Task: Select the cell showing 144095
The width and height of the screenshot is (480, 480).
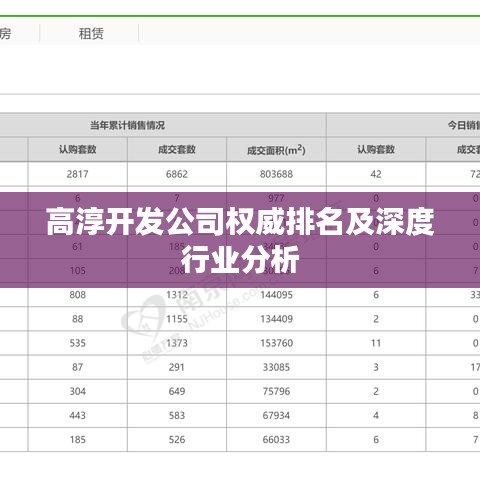Action: tap(276, 295)
